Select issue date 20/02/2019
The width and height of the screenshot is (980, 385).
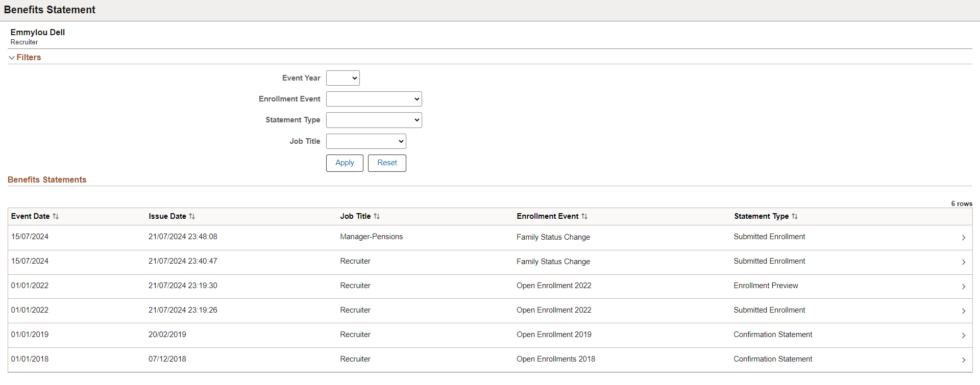(167, 335)
